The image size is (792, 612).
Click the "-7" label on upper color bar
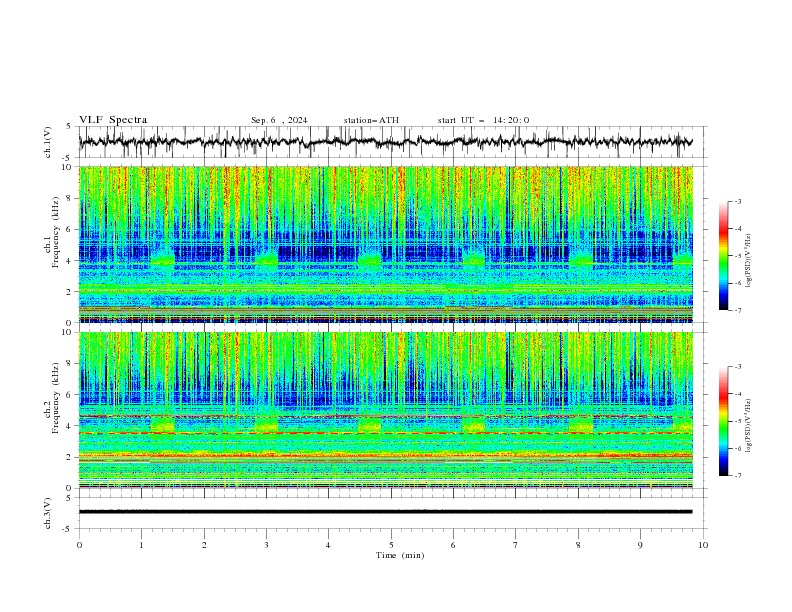(x=737, y=310)
